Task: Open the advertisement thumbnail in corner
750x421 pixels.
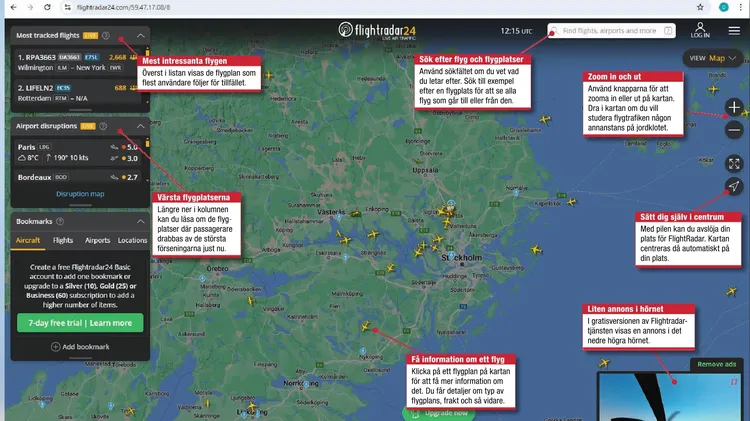Action: pyautogui.click(x=670, y=397)
